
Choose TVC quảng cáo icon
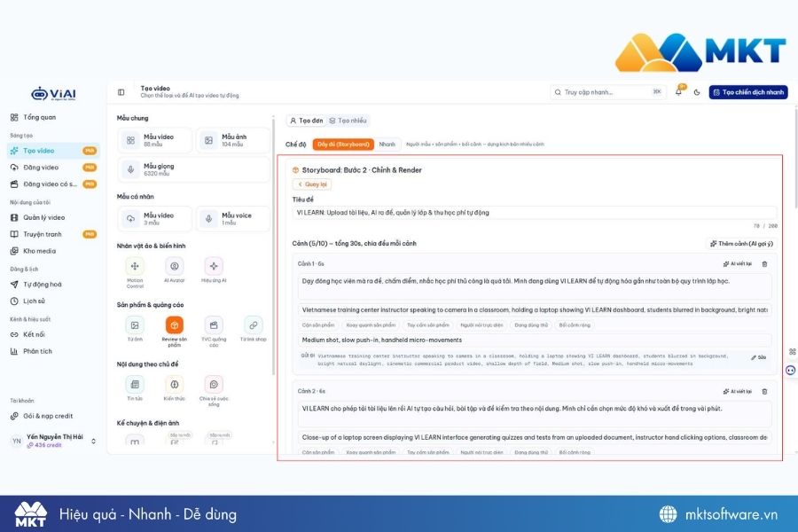(214, 325)
